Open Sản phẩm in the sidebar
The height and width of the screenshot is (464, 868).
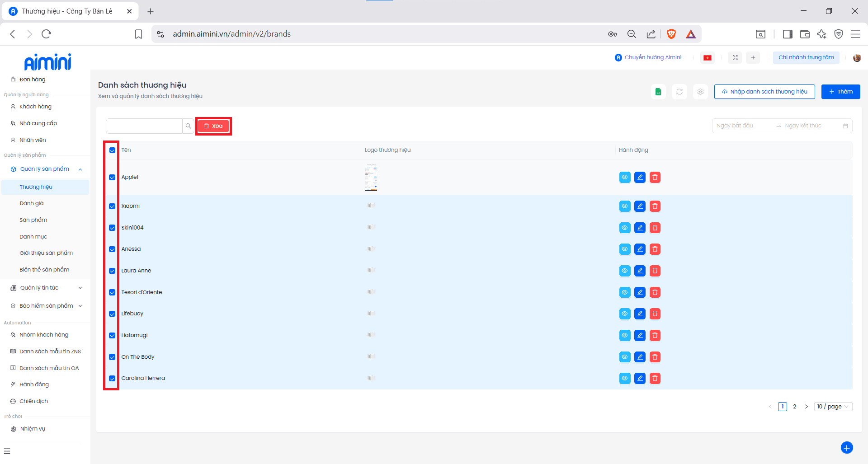33,220
